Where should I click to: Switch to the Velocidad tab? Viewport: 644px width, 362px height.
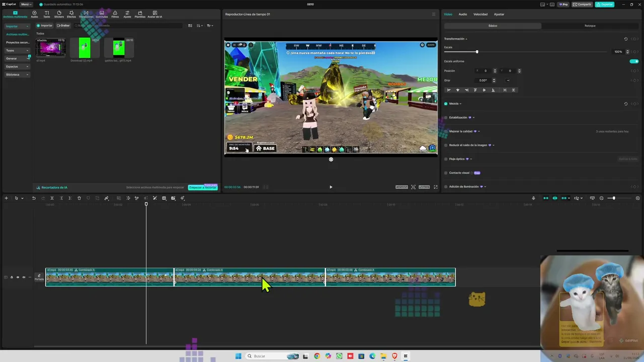[x=480, y=14]
